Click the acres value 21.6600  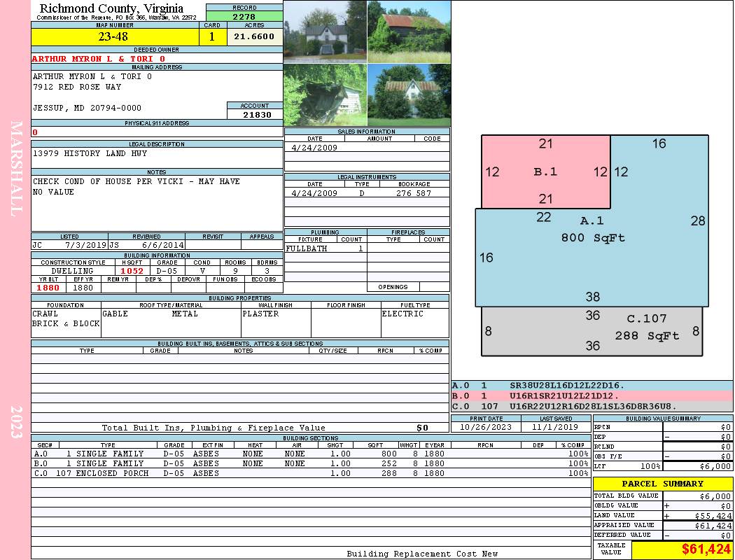click(x=255, y=36)
